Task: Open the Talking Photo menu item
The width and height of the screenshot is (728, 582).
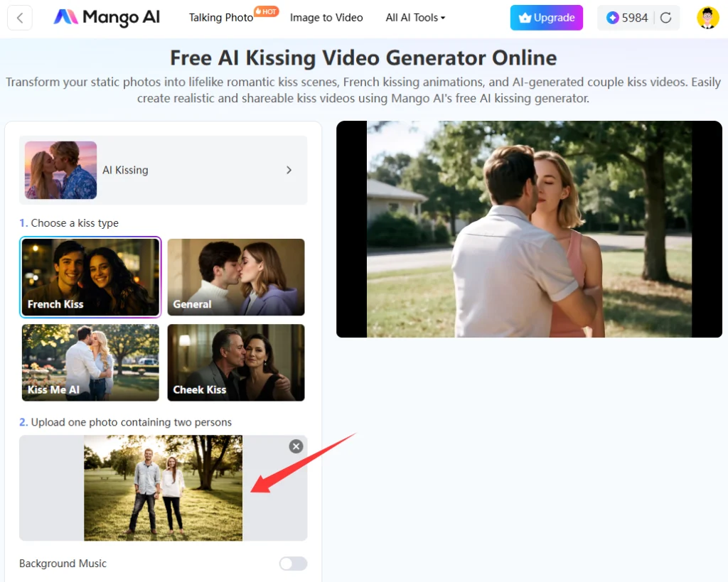Action: [x=220, y=18]
